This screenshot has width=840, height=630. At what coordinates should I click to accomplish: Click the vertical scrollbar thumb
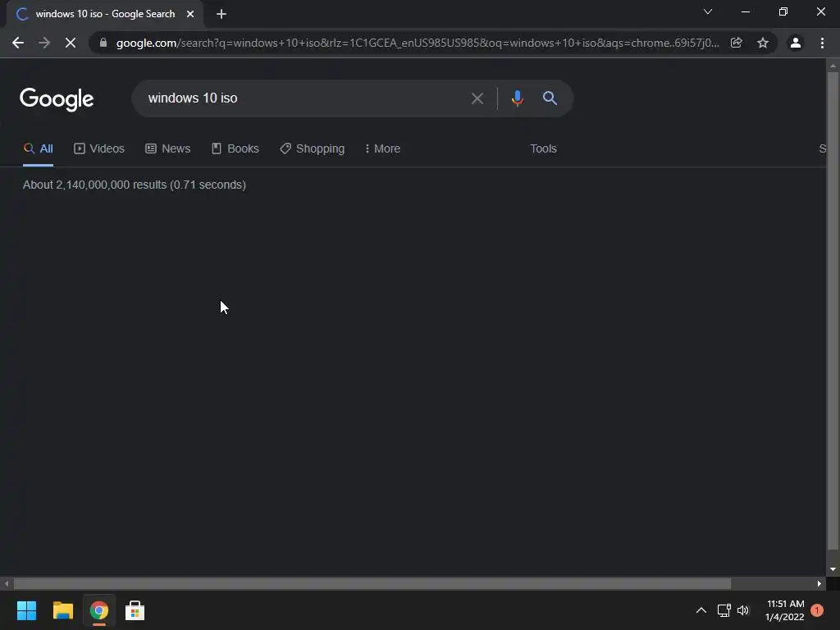[833, 311]
